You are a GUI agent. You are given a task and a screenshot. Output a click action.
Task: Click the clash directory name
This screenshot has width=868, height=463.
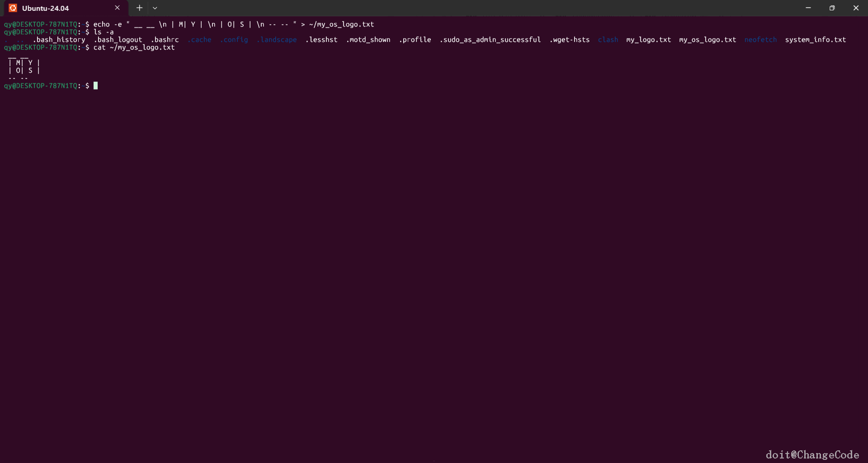pyautogui.click(x=608, y=40)
